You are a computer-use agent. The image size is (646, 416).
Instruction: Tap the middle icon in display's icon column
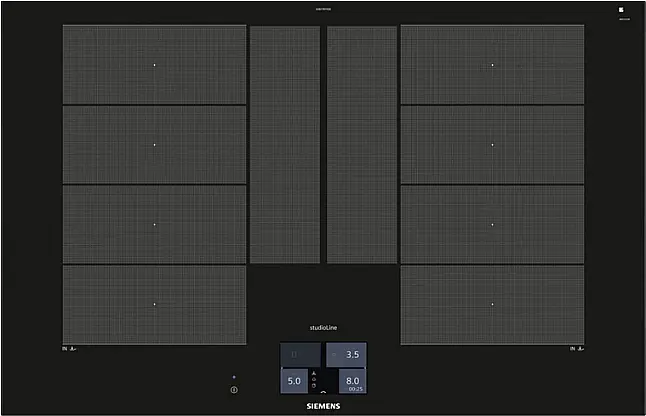click(x=314, y=379)
